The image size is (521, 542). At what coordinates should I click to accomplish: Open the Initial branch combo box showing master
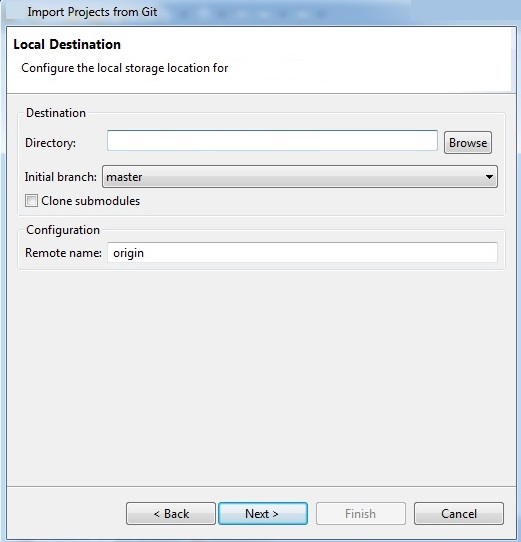pyautogui.click(x=300, y=177)
